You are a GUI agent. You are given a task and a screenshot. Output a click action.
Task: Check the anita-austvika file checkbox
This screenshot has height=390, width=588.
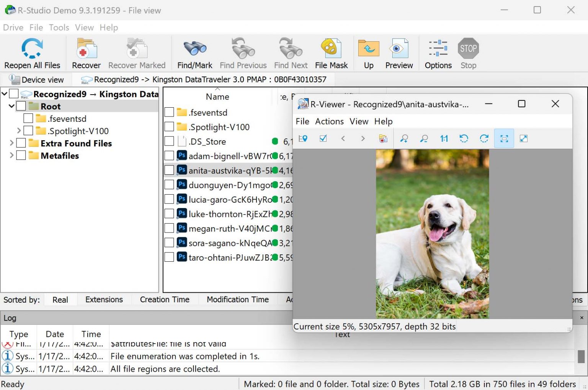169,170
